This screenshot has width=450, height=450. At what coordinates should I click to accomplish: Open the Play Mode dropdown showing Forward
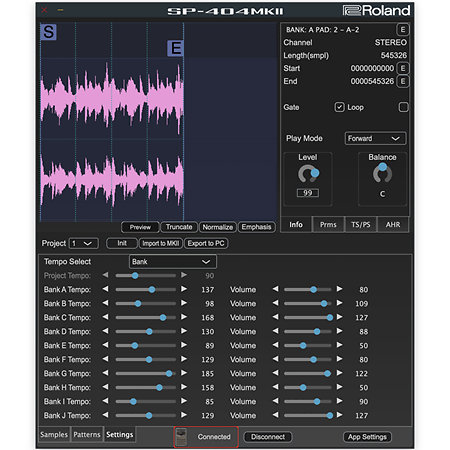[375, 139]
